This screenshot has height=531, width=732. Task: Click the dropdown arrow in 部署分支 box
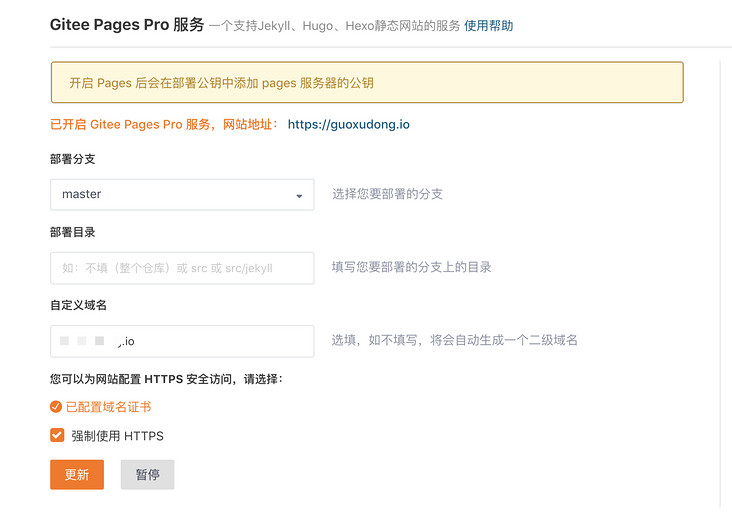click(299, 196)
